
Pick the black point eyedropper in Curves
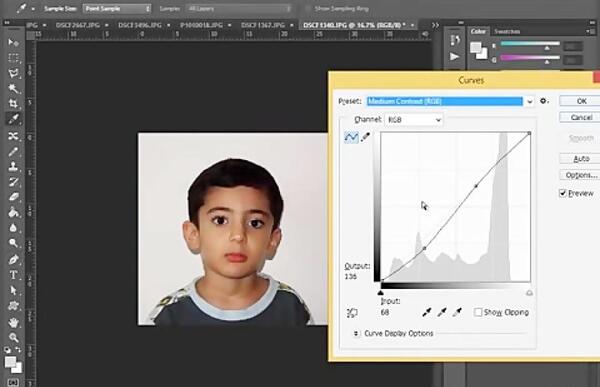pyautogui.click(x=427, y=312)
